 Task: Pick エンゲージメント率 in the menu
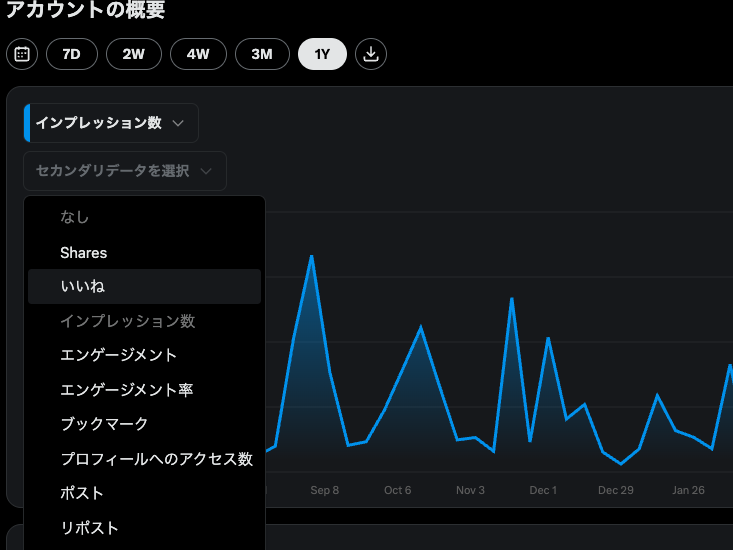[144, 390]
